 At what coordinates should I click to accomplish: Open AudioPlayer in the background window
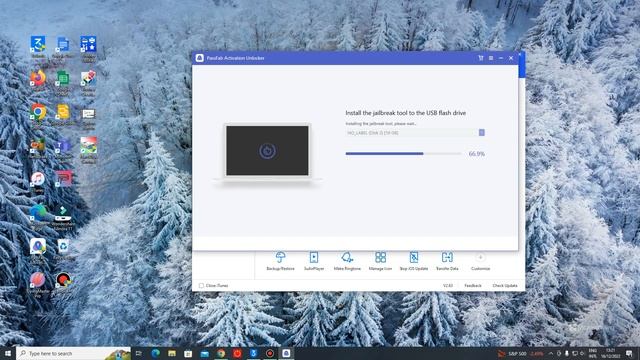[x=314, y=261]
